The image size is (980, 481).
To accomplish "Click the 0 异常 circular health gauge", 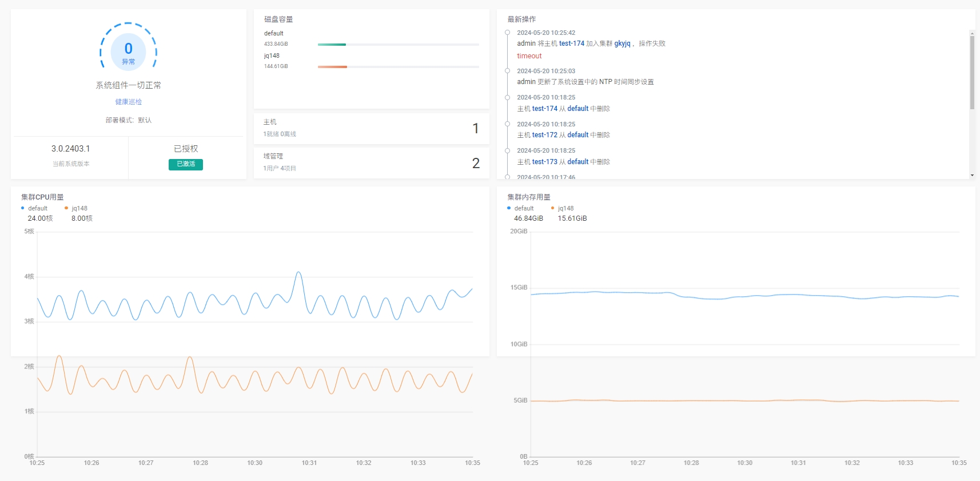I will (x=128, y=51).
